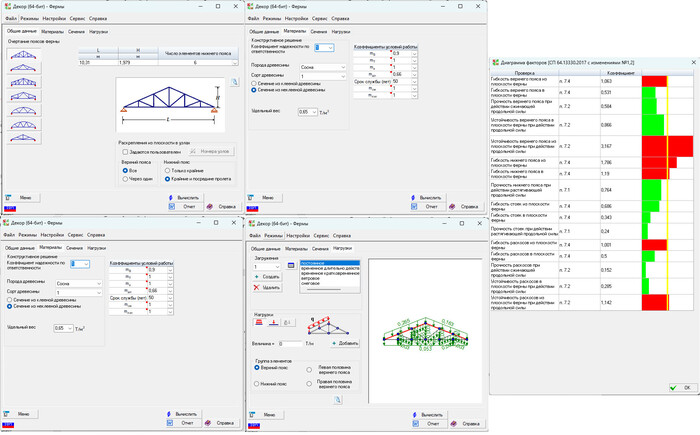Click magnifier icon next to truss diagram
This screenshot has height=435, width=700.
coord(234,82)
